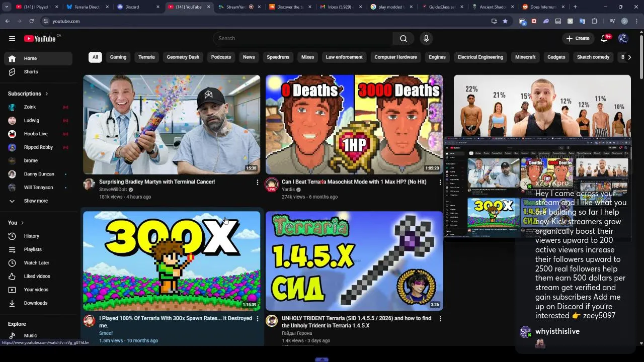Screen dimensions: 644x362
Task: Click the search magnifier button
Action: point(404,39)
